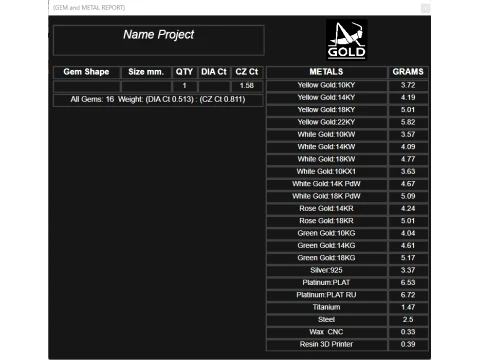The width and height of the screenshot is (480, 360).
Task: Select the GRAMS column header
Action: pyautogui.click(x=408, y=72)
